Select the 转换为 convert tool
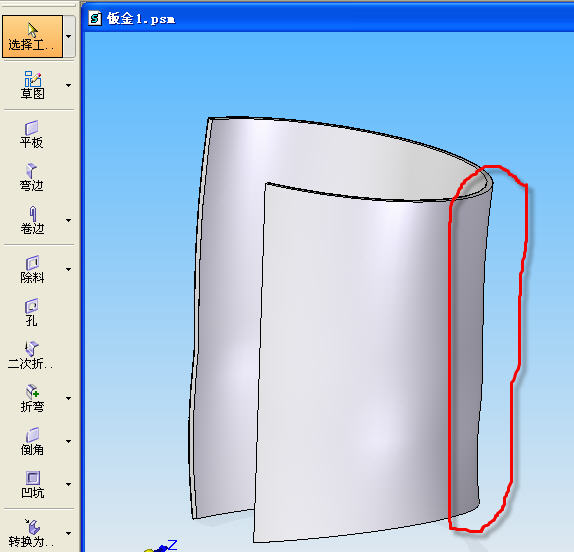 (31, 533)
